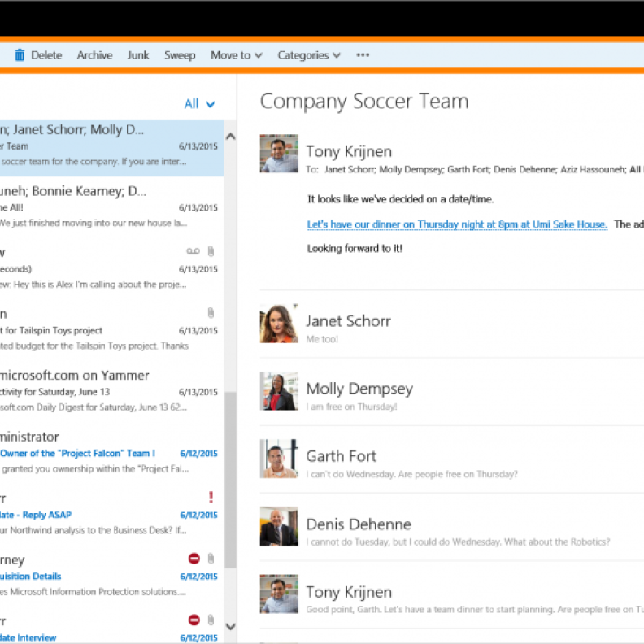Open the Dinner on Thursday at Umi Sake House link
644x644 pixels.
click(457, 224)
